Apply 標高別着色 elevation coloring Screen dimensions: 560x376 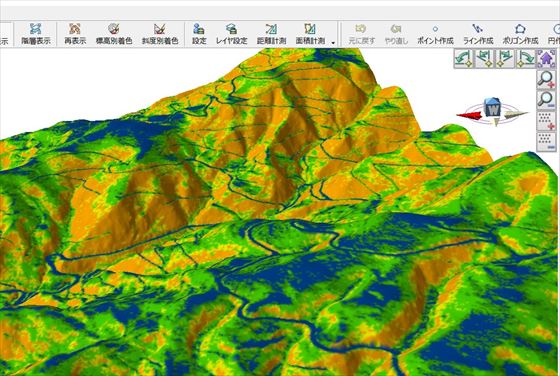(x=114, y=34)
